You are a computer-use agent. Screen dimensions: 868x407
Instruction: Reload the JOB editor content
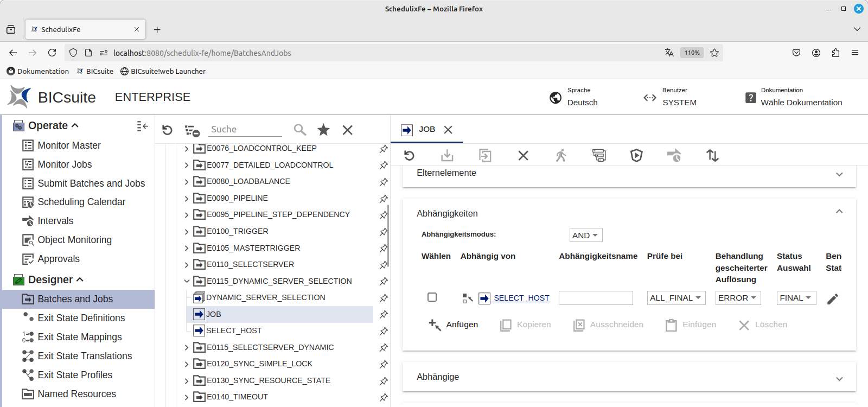(x=410, y=156)
